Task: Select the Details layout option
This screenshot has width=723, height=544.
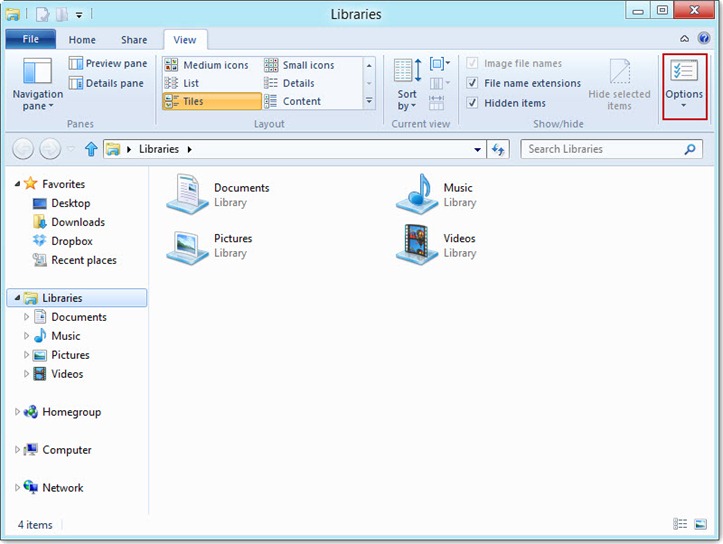Action: coord(298,83)
